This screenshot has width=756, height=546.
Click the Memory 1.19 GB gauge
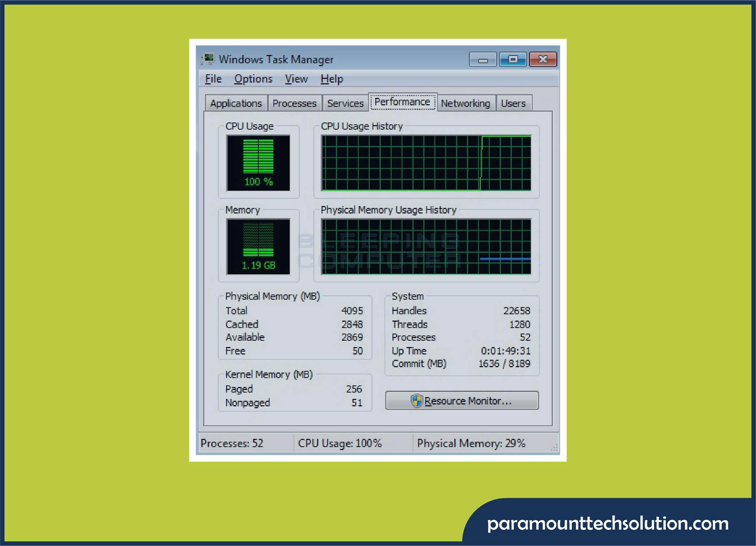[258, 246]
